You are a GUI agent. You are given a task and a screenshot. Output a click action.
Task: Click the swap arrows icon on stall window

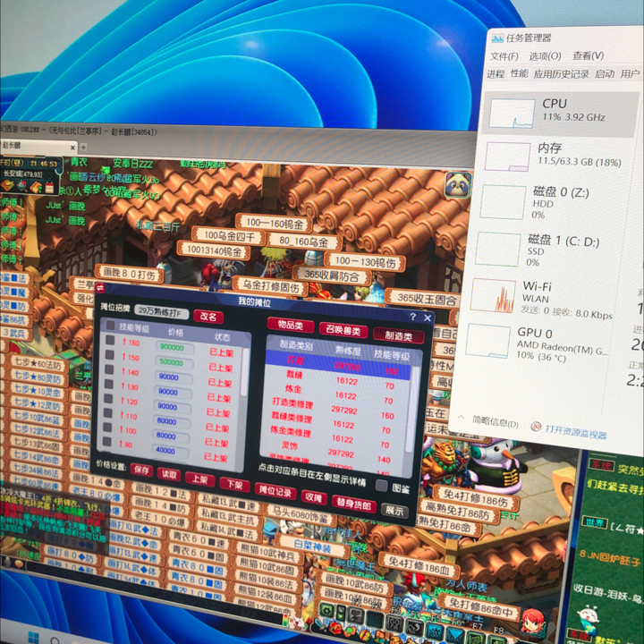click(x=100, y=288)
